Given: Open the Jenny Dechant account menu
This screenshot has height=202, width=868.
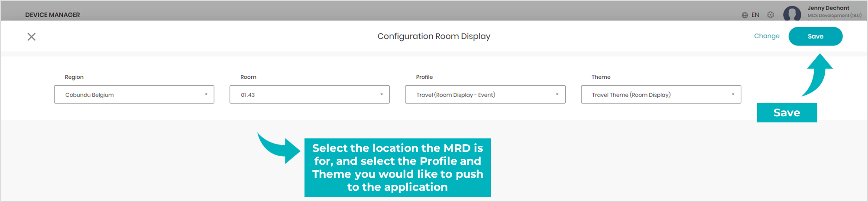Looking at the screenshot, I should tap(828, 8).
